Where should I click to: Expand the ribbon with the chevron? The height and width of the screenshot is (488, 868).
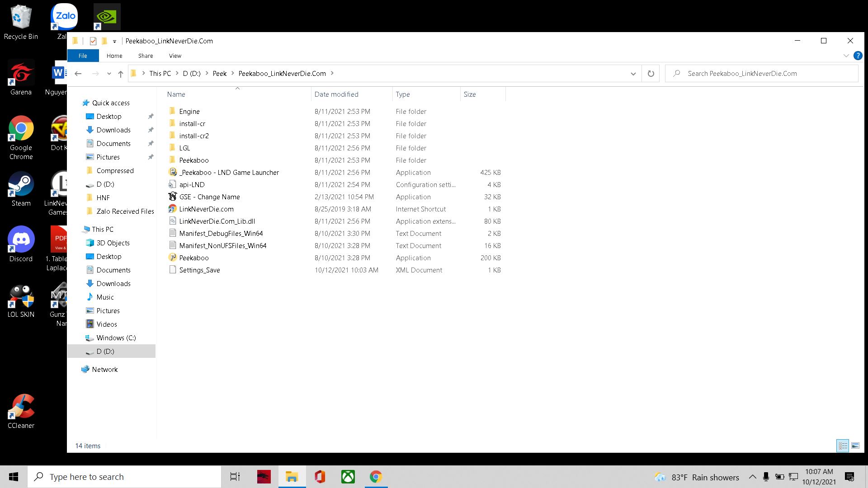click(846, 56)
